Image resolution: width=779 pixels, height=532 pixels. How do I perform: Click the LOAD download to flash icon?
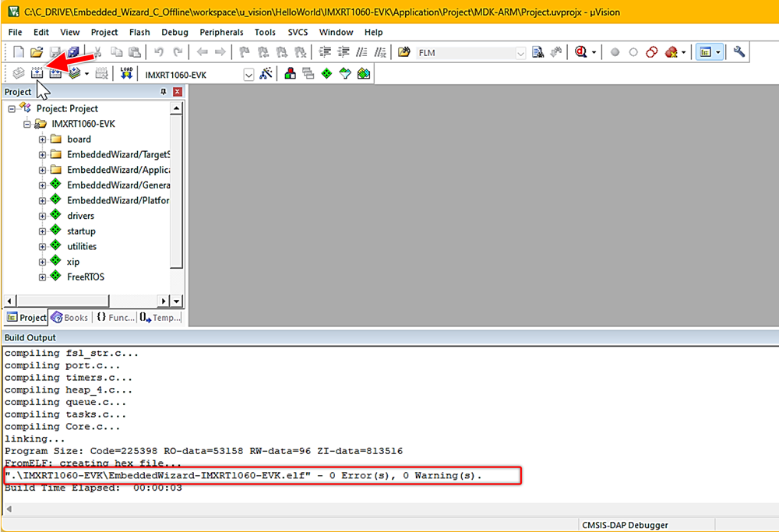coord(126,73)
